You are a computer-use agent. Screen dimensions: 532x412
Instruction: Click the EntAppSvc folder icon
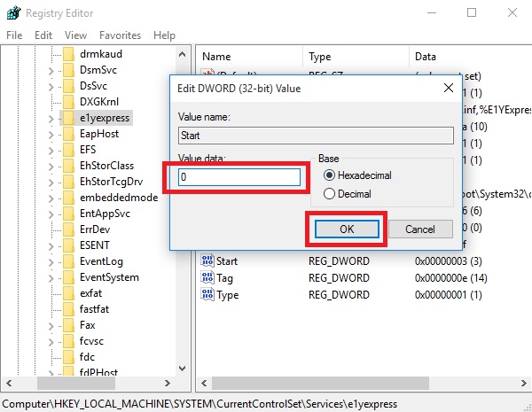coord(68,214)
